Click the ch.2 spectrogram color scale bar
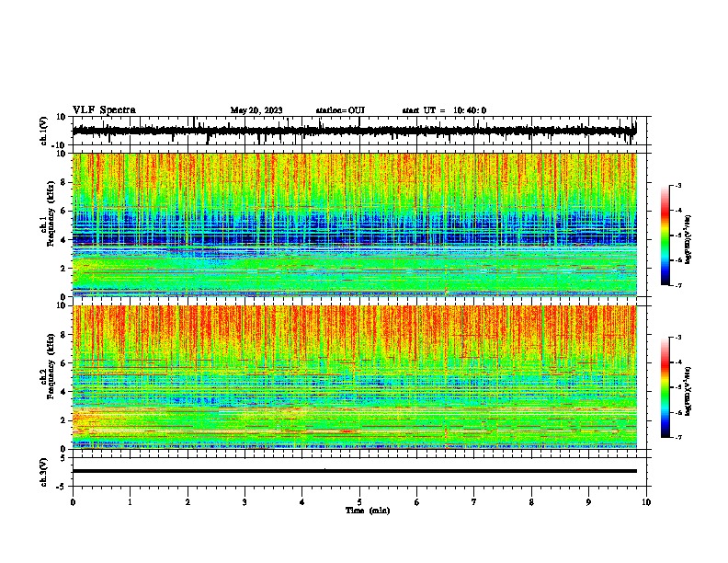728x563 pixels. point(665,387)
